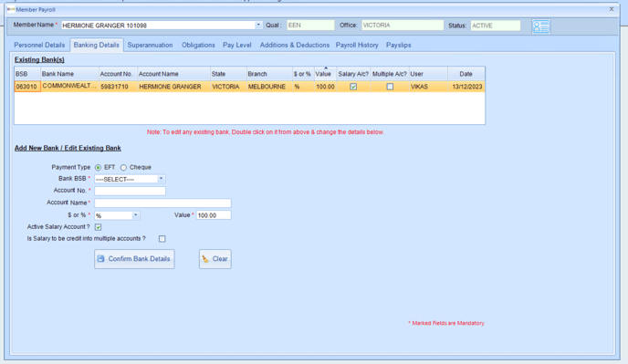The height and width of the screenshot is (364, 628).
Task: Select BSB cell 063010
Action: tap(27, 87)
